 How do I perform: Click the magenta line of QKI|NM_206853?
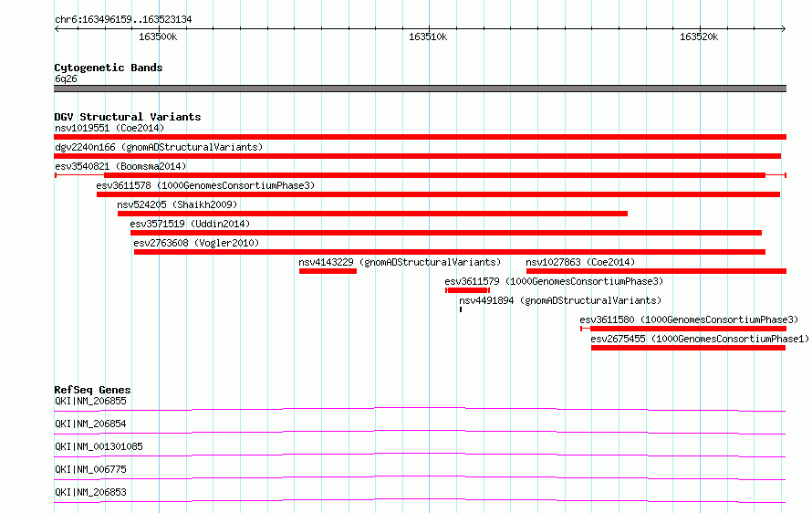420,500
